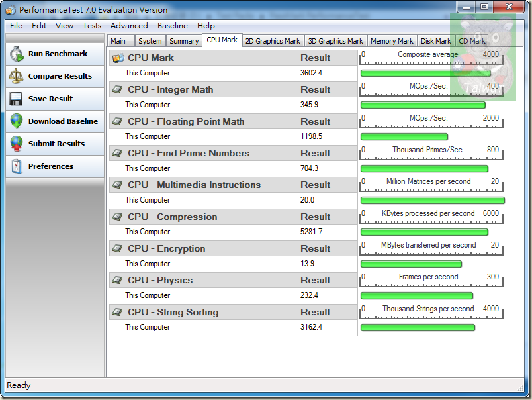Click the Download Baseline globe icon
532x400 pixels.
point(17,121)
